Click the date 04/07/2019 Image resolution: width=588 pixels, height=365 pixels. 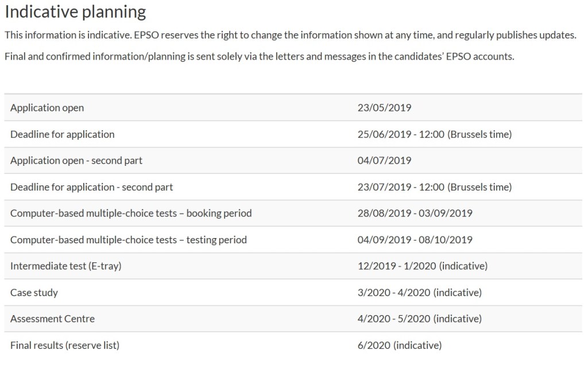(x=384, y=161)
